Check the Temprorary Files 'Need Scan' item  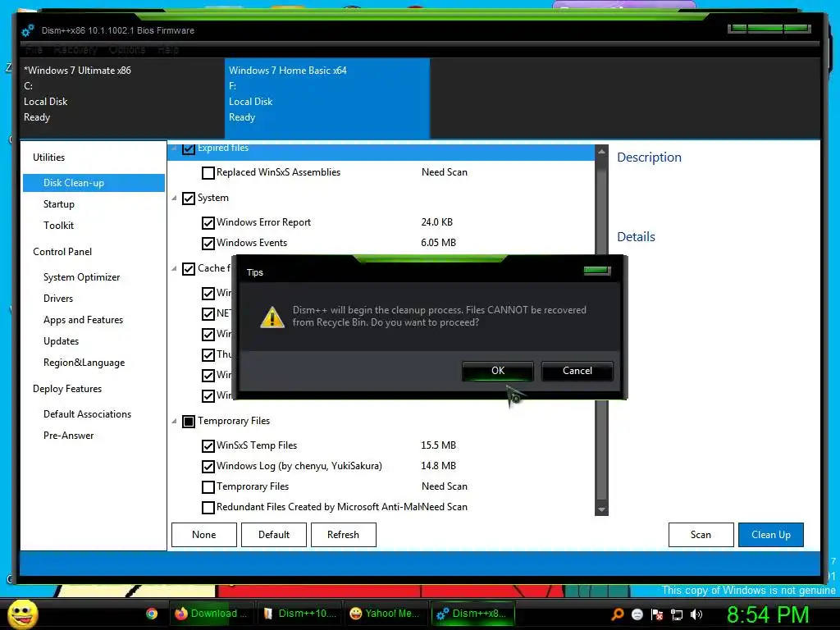click(x=208, y=487)
